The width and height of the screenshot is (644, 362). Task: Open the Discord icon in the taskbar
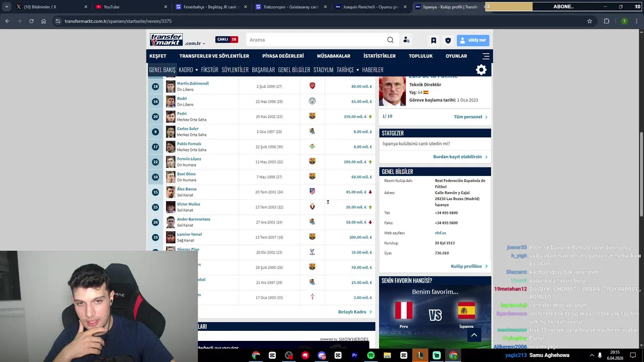point(321,355)
